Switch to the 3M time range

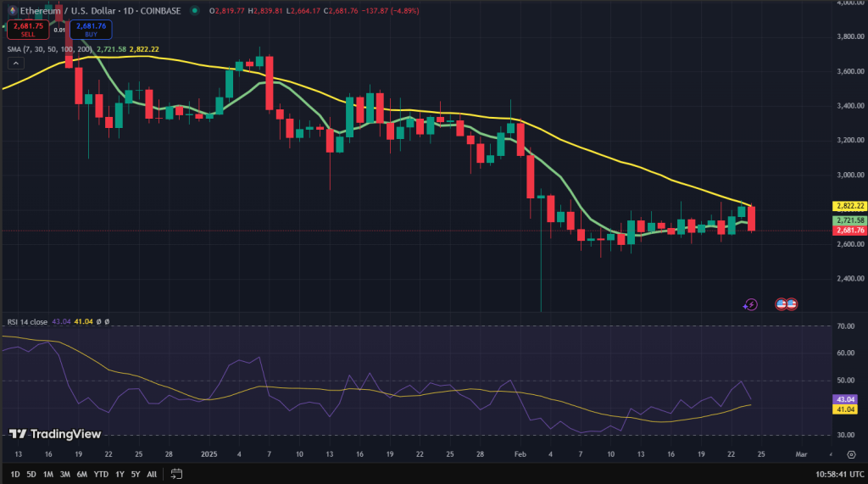(64, 474)
